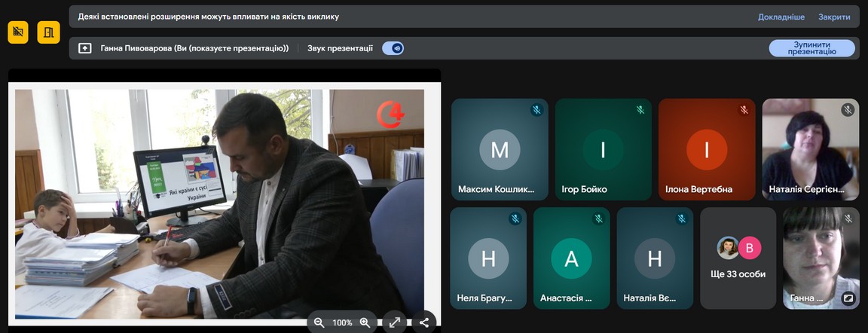Click the yellow door extension icon
868x333 pixels.
[x=48, y=32]
